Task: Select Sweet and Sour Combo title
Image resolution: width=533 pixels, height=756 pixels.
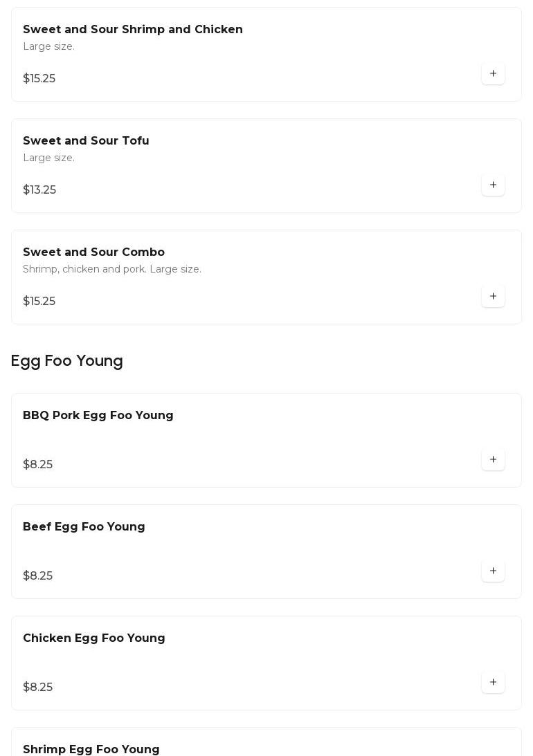Action: point(93,252)
